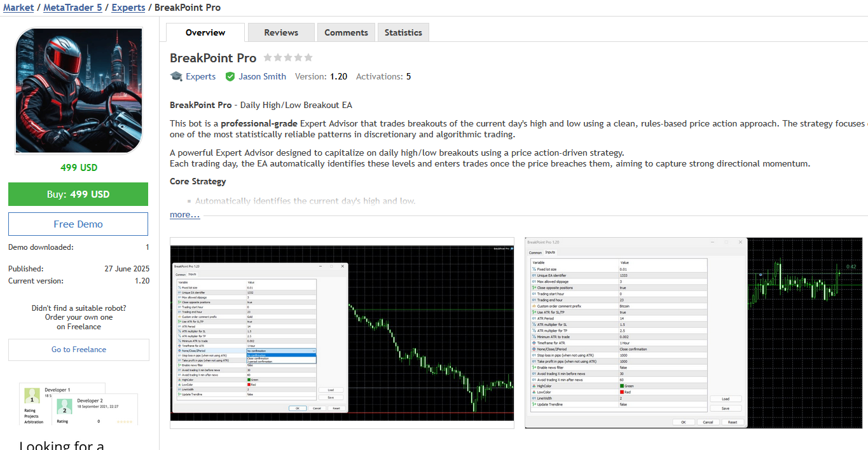Viewport: 868px width, 450px height.
Task: Open the second screenshot showing the Bitcoin inputs
Action: pos(694,333)
